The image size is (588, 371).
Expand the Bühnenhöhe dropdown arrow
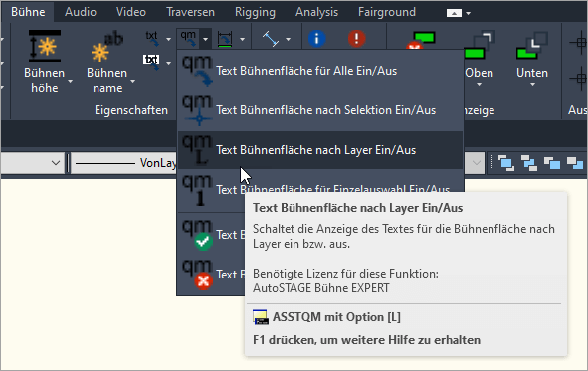[70, 81]
